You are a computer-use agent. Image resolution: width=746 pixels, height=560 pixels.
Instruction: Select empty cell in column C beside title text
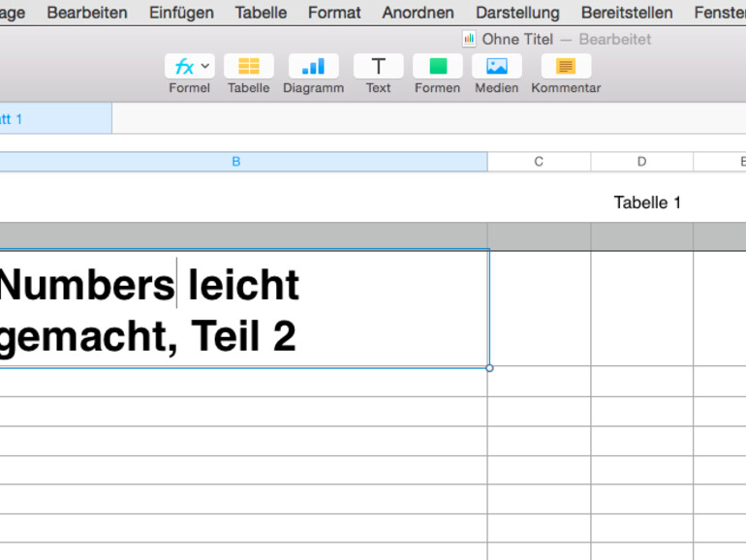(x=540, y=308)
